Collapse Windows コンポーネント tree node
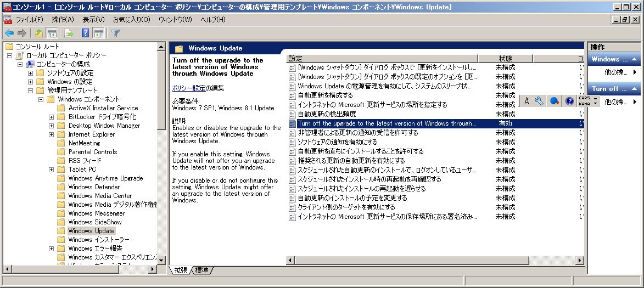The width and height of the screenshot is (644, 288). [41, 99]
